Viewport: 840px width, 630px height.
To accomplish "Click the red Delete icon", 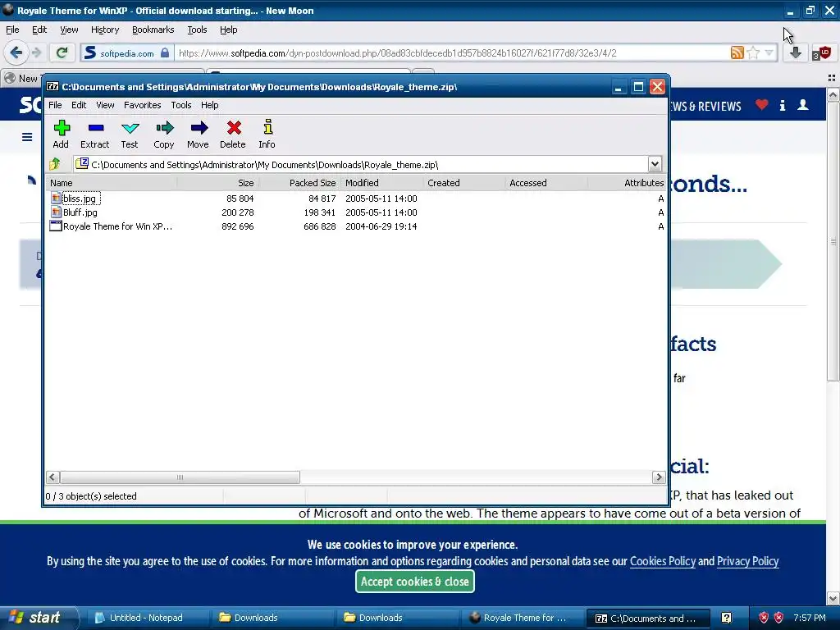I will (x=233, y=134).
